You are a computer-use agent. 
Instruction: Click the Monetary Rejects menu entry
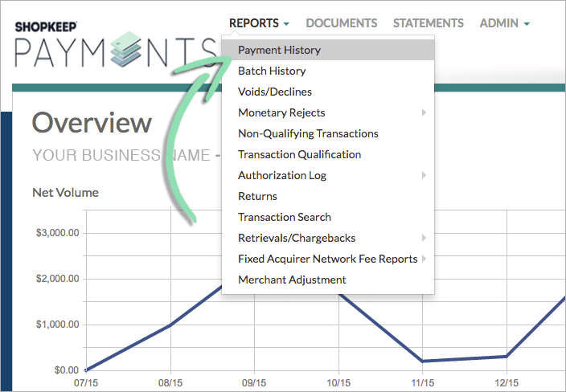tap(328, 112)
